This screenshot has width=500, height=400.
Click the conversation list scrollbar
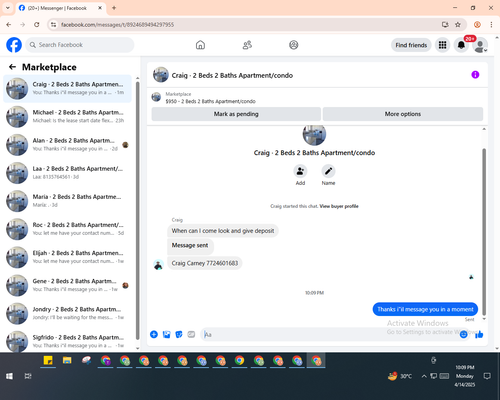pos(137,210)
